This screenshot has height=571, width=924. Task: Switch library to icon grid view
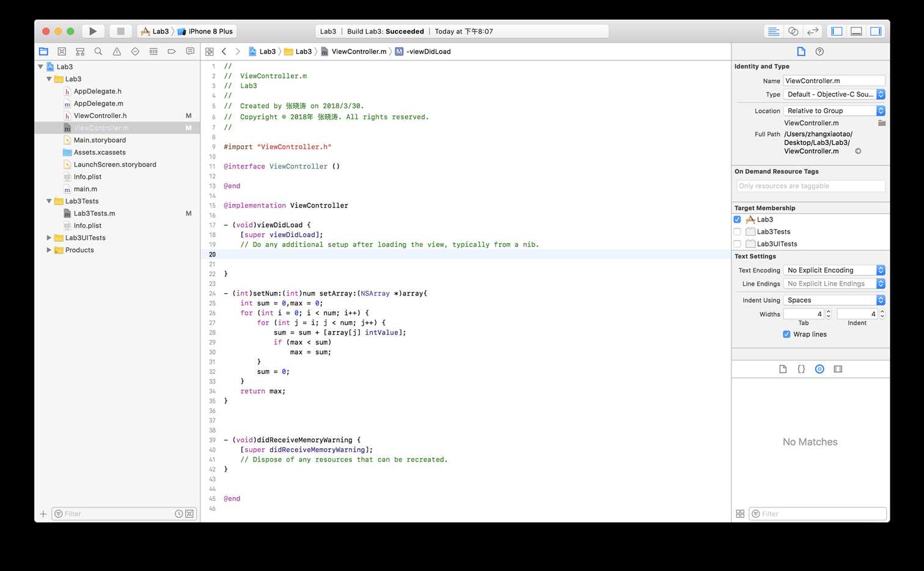[740, 514]
